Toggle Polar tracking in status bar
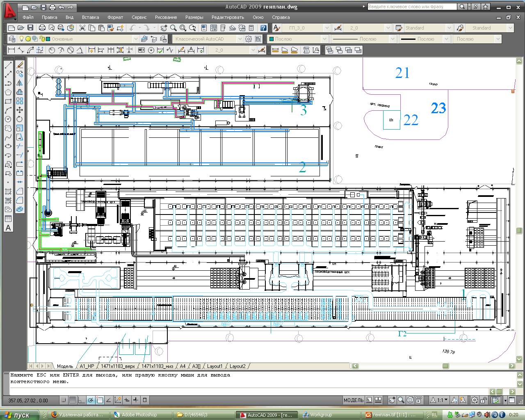This screenshot has width=525, height=420. 91,400
